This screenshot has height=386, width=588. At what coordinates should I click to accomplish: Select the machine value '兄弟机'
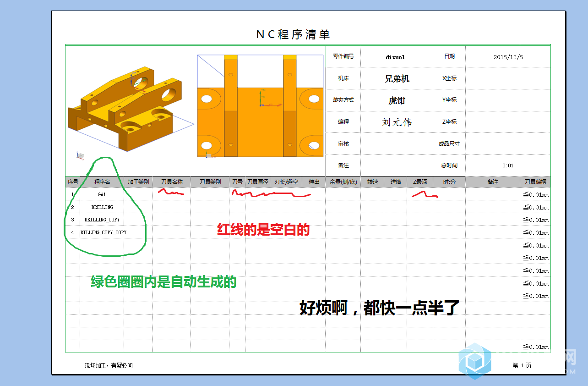coord(397,78)
